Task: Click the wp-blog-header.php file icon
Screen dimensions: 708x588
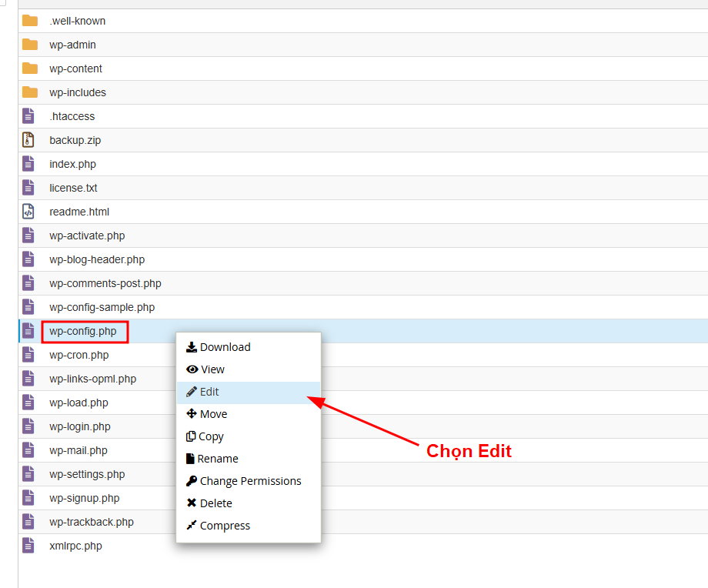Action: pyautogui.click(x=28, y=259)
